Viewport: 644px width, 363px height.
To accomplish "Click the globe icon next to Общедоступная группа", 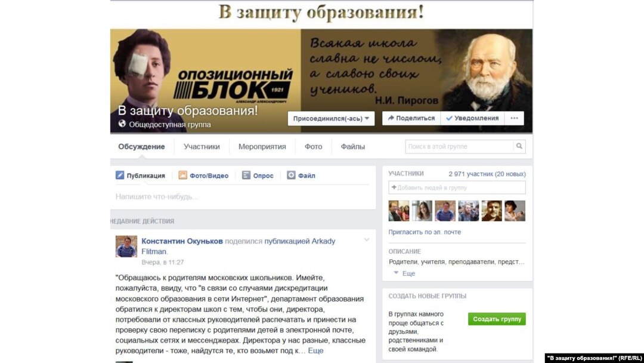I will [x=122, y=124].
